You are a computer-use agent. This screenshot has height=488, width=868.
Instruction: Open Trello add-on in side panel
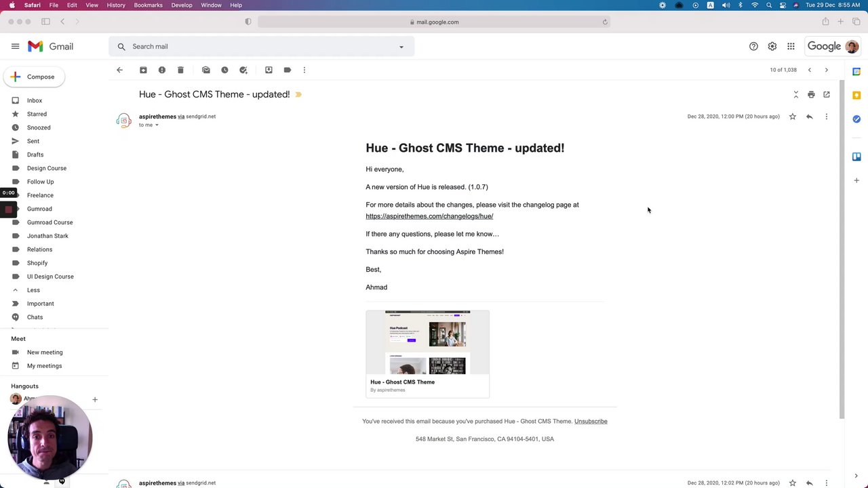(x=856, y=157)
